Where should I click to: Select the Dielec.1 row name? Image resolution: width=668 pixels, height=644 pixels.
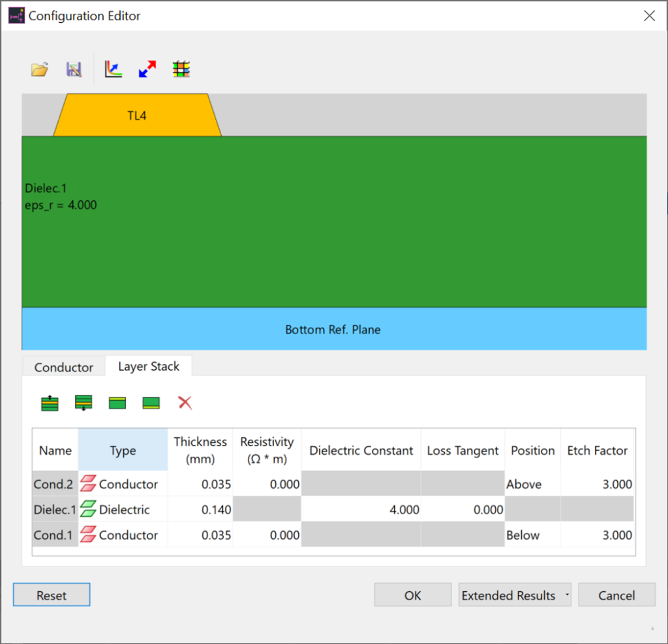pyautogui.click(x=55, y=510)
